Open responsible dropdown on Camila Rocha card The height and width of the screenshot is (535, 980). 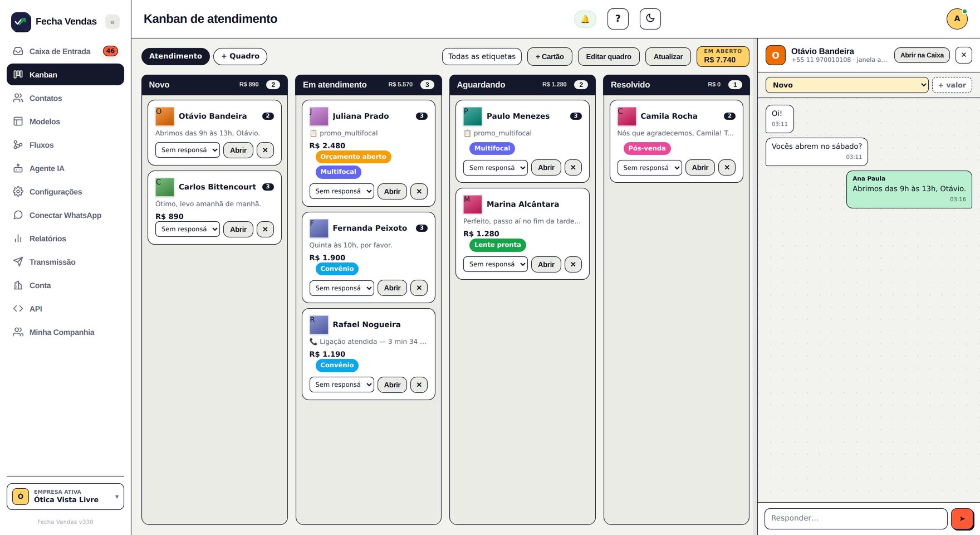coord(650,168)
